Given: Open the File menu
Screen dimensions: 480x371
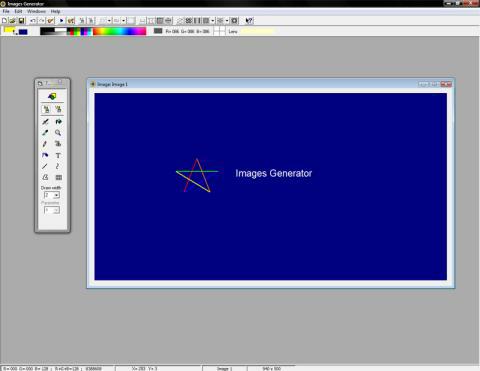Looking at the screenshot, I should click(x=6, y=11).
